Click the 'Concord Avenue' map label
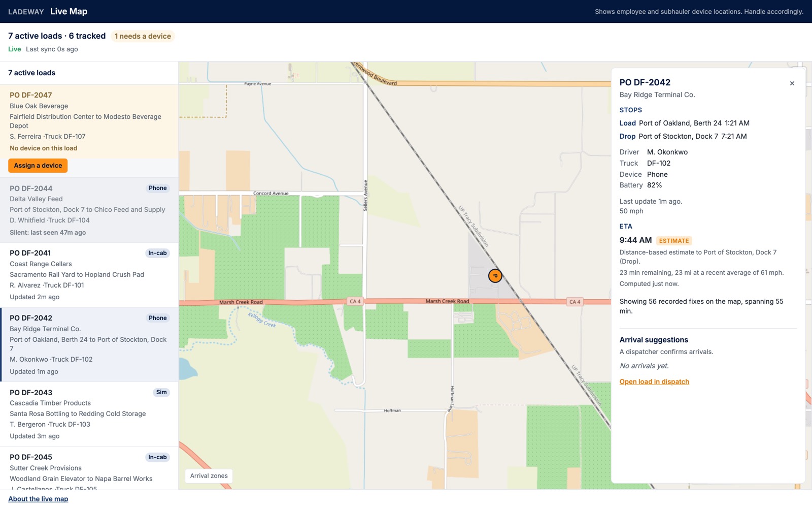Image resolution: width=812 pixels, height=508 pixels. (270, 193)
